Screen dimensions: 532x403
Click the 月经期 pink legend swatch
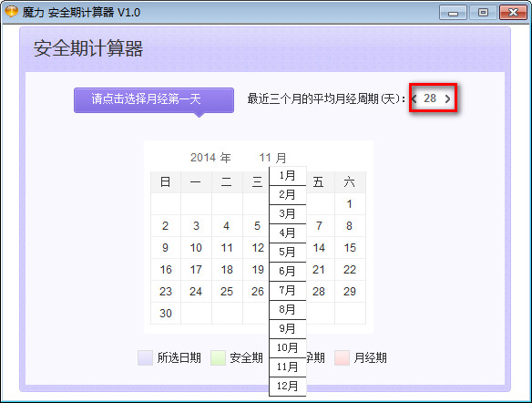point(342,357)
